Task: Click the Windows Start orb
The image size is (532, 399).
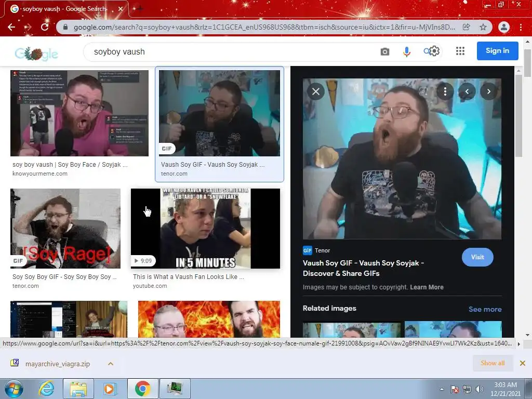Action: coord(14,389)
